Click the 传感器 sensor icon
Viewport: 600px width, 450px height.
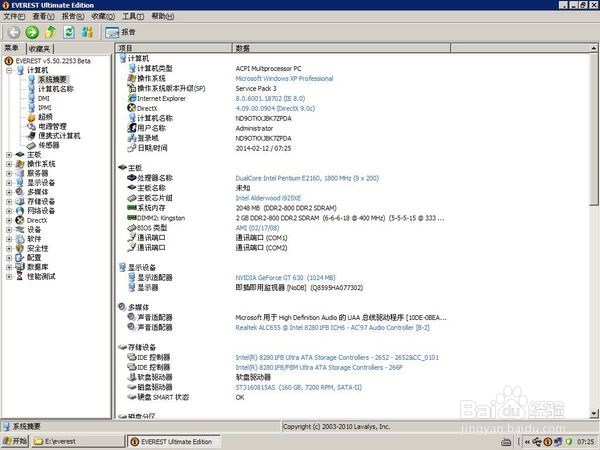[31, 145]
